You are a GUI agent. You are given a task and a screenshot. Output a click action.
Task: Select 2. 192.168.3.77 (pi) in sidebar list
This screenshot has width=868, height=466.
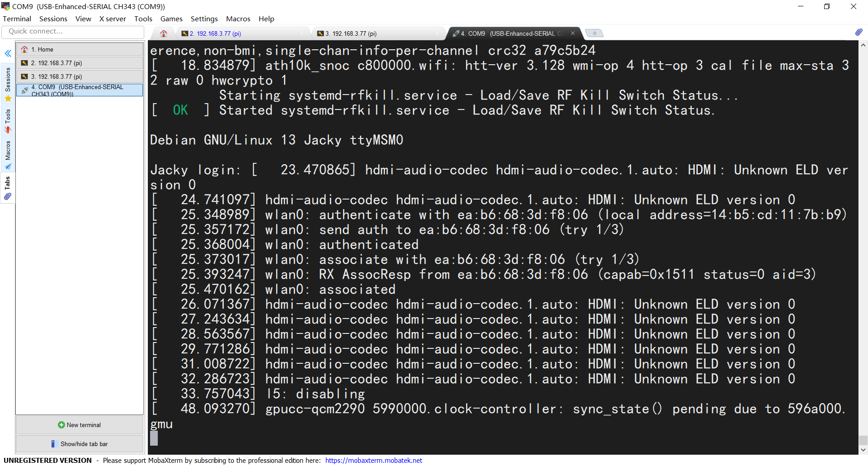pos(80,63)
